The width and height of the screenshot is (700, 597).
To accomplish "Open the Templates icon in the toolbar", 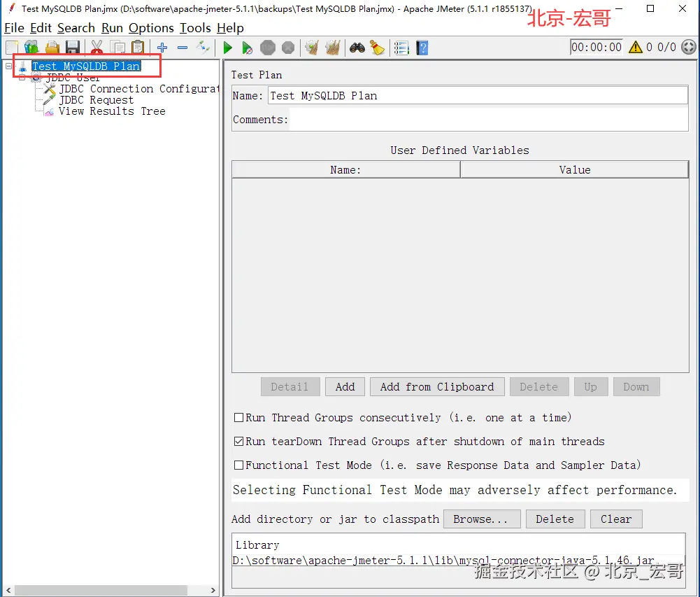I will (x=31, y=48).
